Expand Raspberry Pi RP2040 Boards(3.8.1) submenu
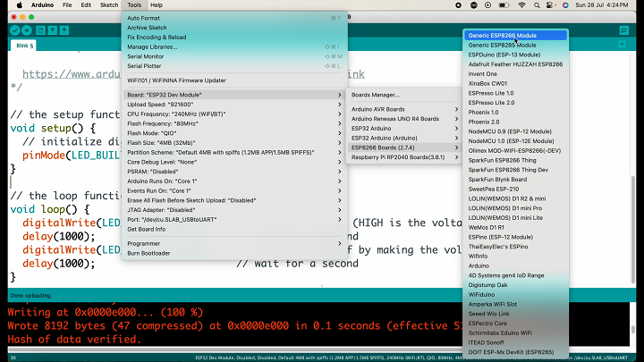The height and width of the screenshot is (362, 644). (404, 157)
